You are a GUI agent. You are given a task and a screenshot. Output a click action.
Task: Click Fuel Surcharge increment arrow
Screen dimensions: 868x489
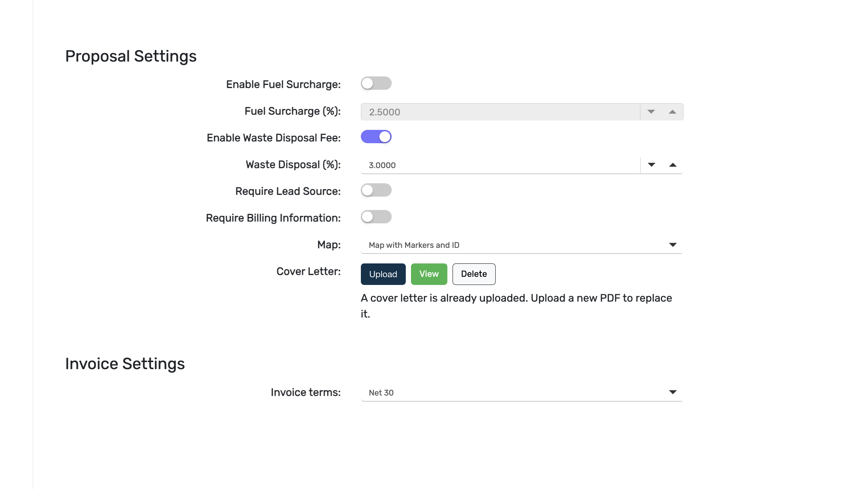(672, 112)
